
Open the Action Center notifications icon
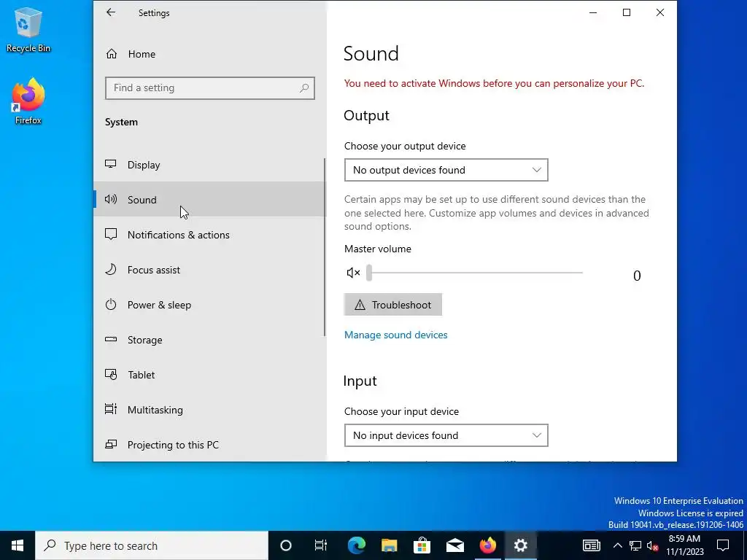723,545
